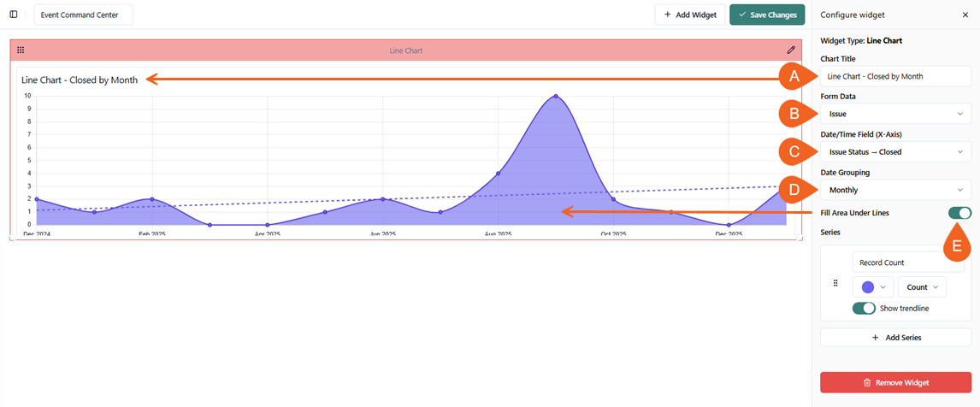
Task: Turn off the Show trendline switch
Action: coord(864,308)
